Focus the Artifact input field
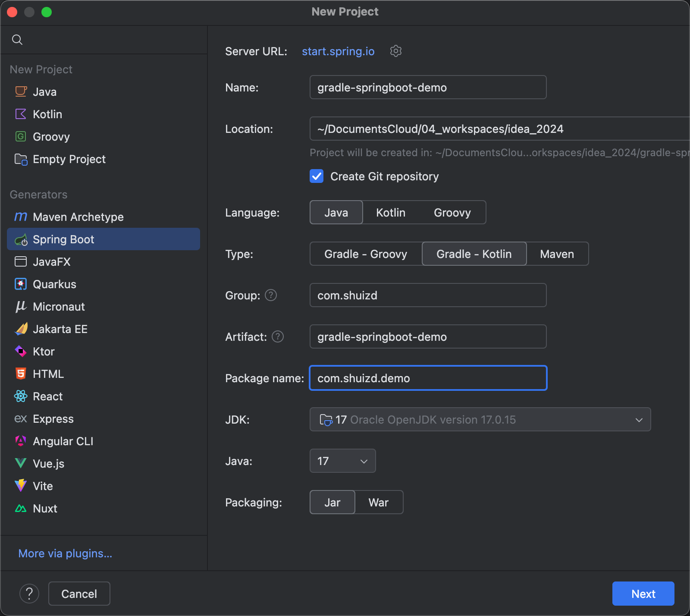The image size is (690, 616). coord(428,336)
